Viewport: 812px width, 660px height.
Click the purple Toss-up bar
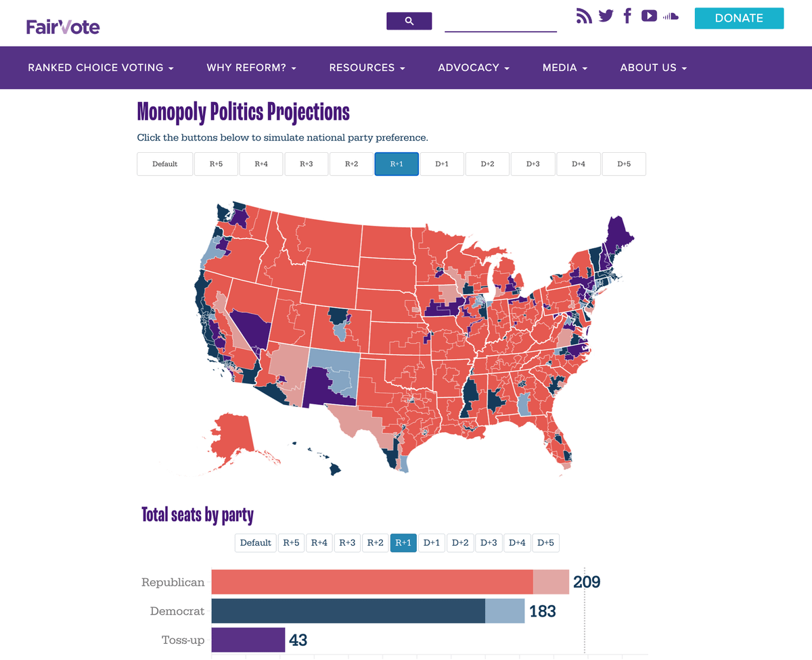pos(248,640)
